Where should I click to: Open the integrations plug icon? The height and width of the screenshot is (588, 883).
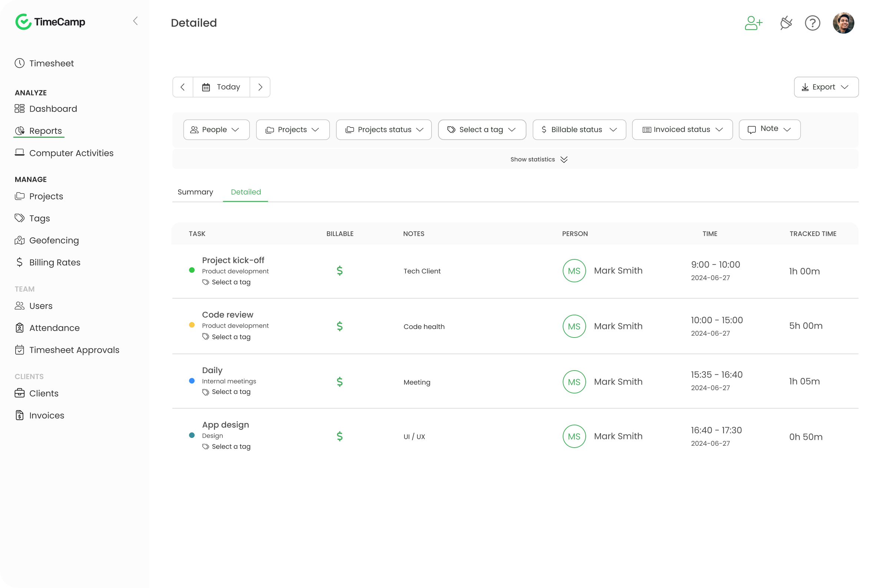click(786, 23)
